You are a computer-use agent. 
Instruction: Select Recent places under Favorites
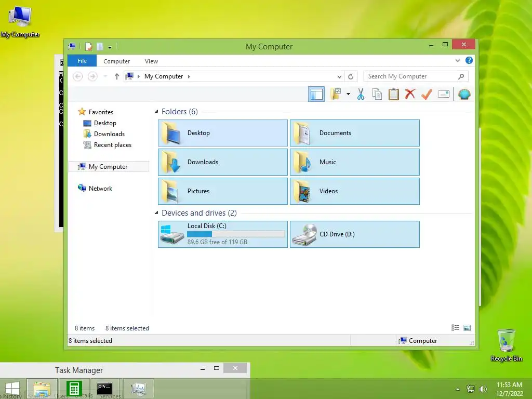coord(113,145)
